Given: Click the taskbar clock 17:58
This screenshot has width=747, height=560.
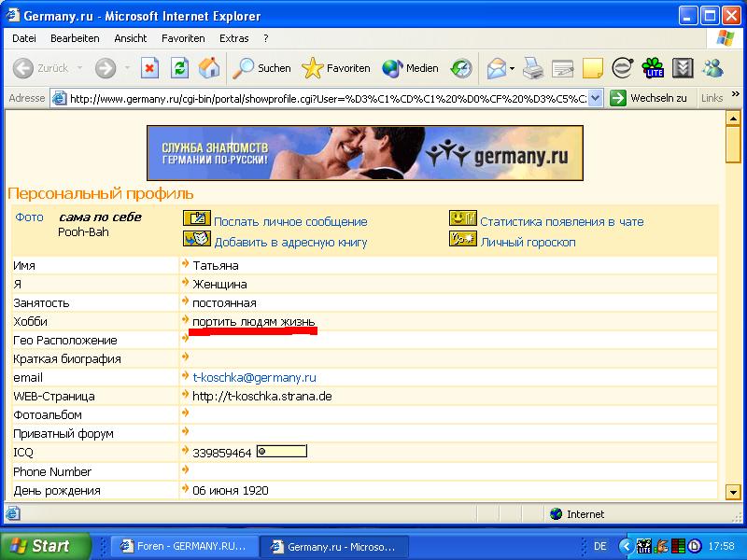Looking at the screenshot, I should pos(721,546).
